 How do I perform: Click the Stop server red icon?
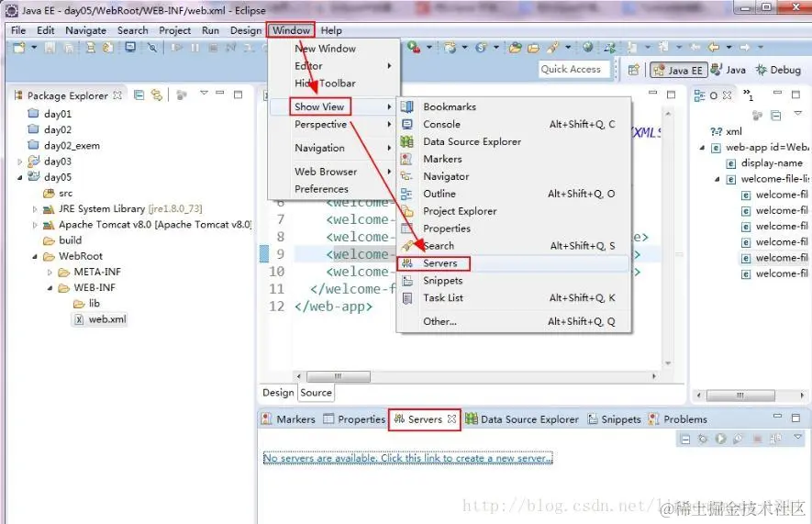tap(757, 439)
